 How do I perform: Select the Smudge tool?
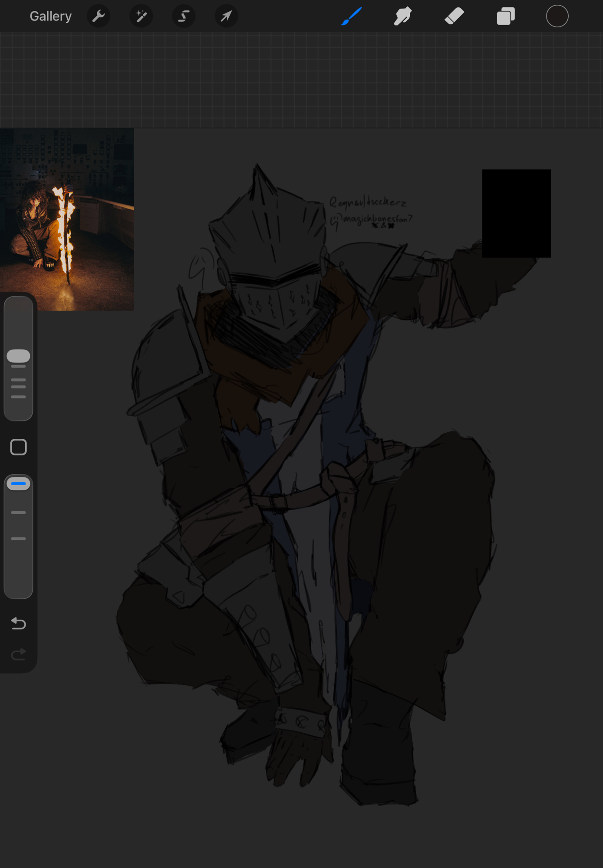pos(403,16)
